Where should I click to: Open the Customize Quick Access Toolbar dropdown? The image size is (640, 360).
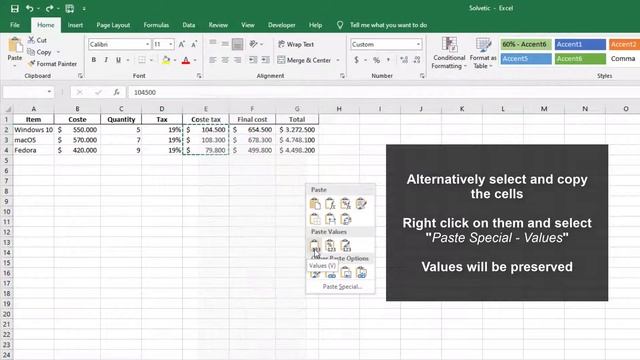coord(84,9)
